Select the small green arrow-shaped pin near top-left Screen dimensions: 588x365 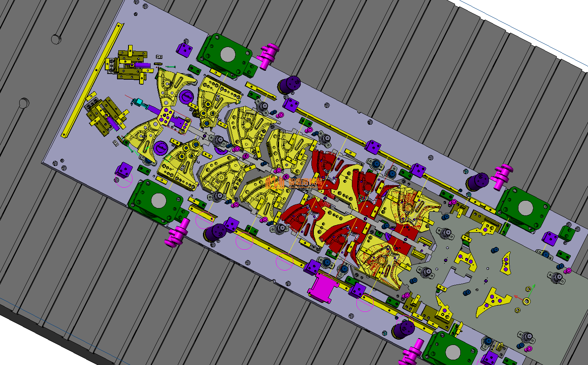[170, 66]
